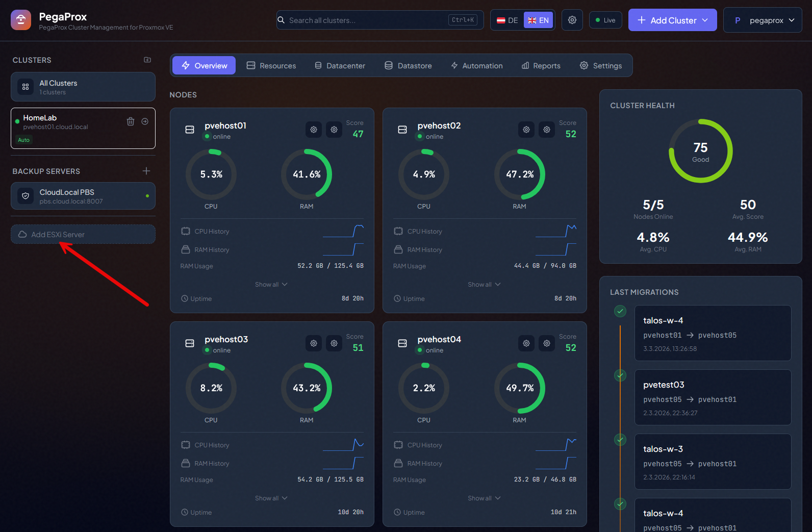
Task: Click pvehost02 CPU History sparkline
Action: click(556, 231)
